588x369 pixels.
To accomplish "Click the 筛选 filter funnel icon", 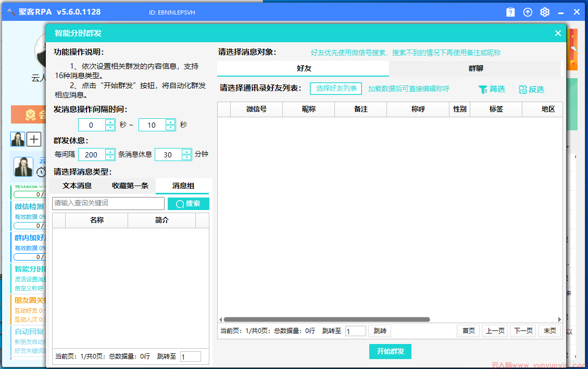I will pyautogui.click(x=483, y=89).
